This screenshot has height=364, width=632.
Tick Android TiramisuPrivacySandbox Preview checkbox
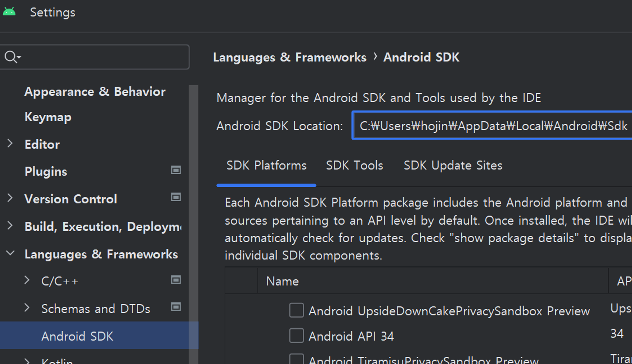pos(296,360)
